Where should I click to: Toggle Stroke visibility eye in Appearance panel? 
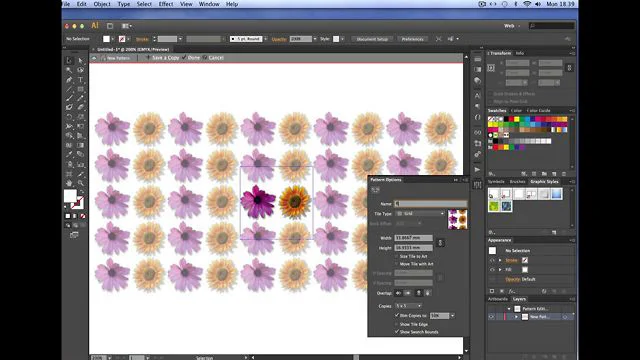tap(492, 260)
